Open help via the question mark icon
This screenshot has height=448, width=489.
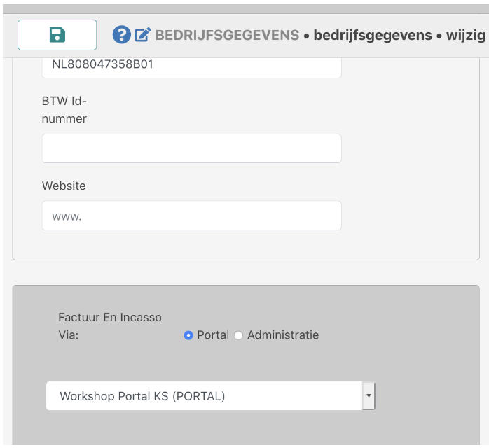[121, 34]
